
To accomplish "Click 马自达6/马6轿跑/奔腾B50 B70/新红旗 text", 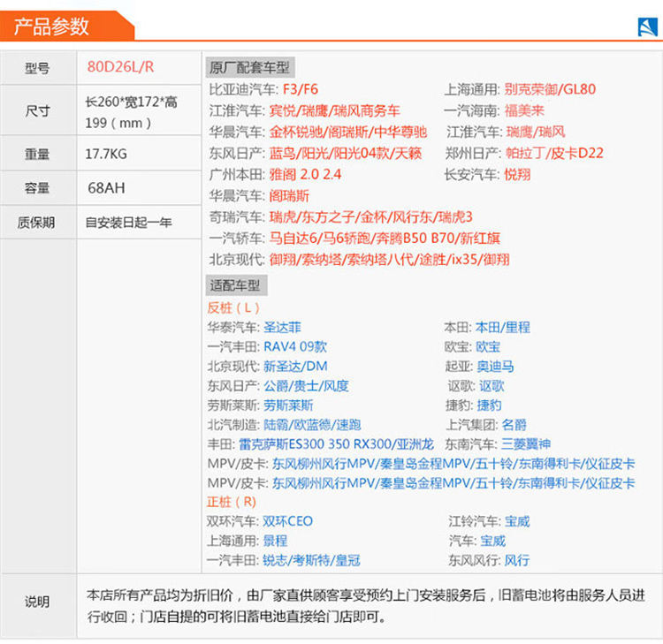I will [385, 239].
